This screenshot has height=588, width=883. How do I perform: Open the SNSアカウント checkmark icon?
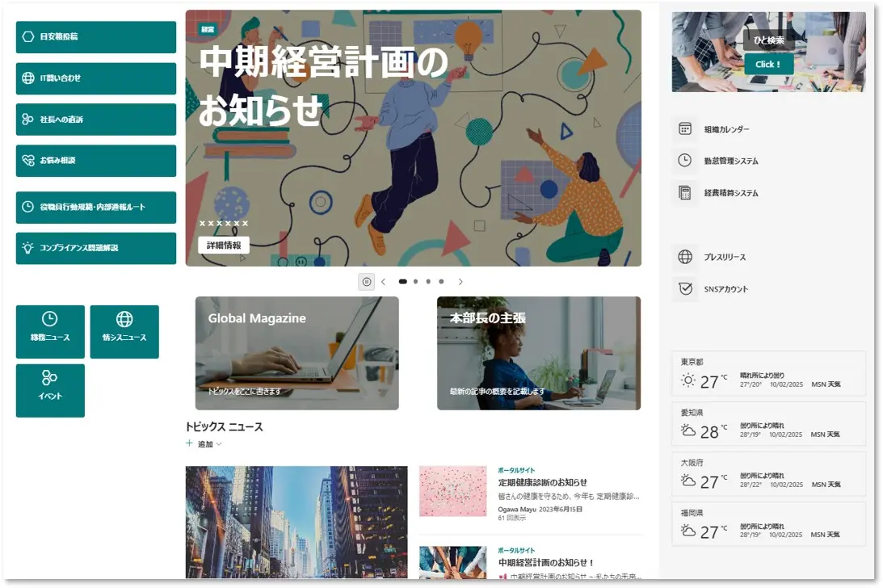tap(685, 289)
